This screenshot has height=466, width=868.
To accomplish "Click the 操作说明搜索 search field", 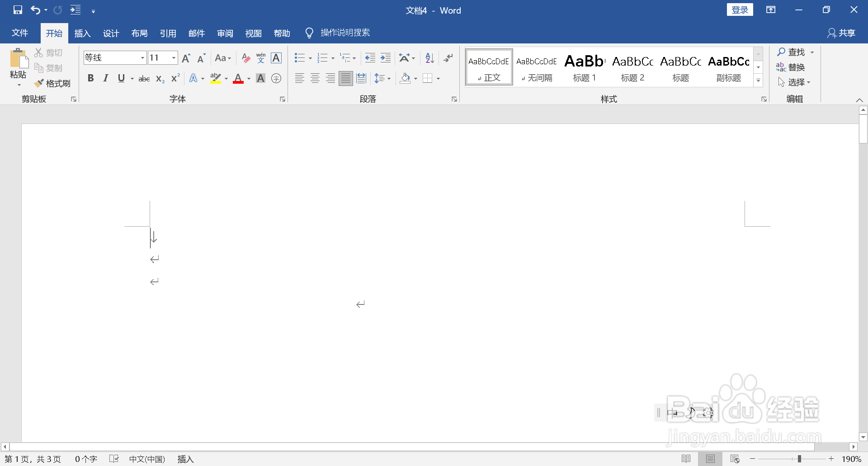I will 345,33.
